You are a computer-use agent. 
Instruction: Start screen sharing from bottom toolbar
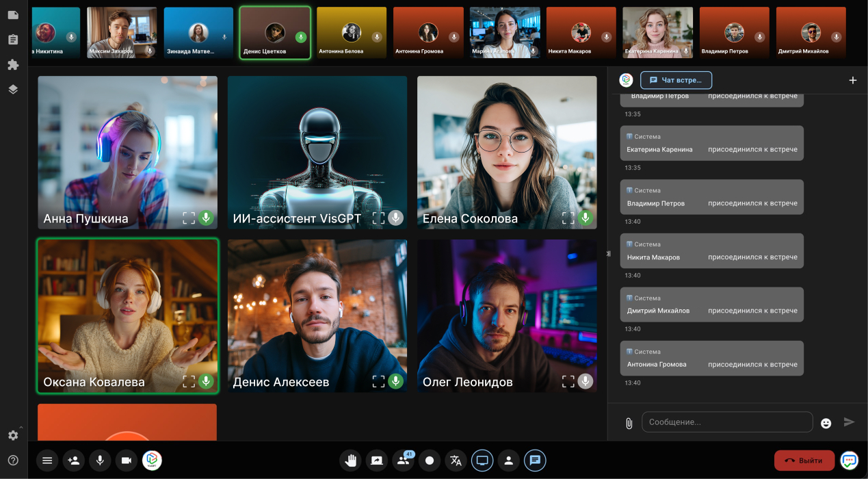click(x=377, y=461)
